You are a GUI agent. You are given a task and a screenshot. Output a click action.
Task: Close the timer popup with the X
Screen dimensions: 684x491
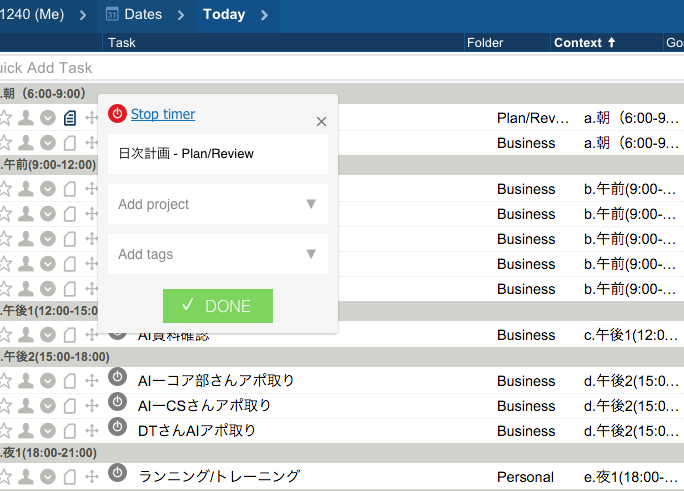[321, 121]
